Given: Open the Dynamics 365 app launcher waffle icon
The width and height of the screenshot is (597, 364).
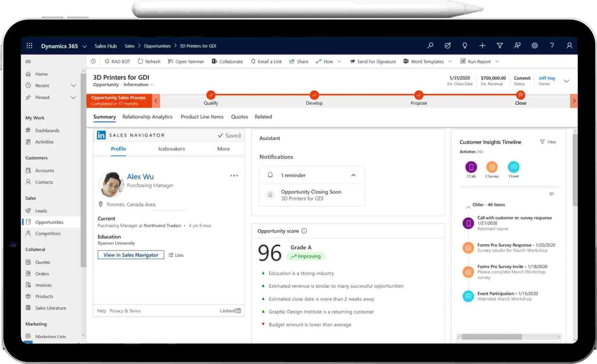Looking at the screenshot, I should (x=29, y=45).
